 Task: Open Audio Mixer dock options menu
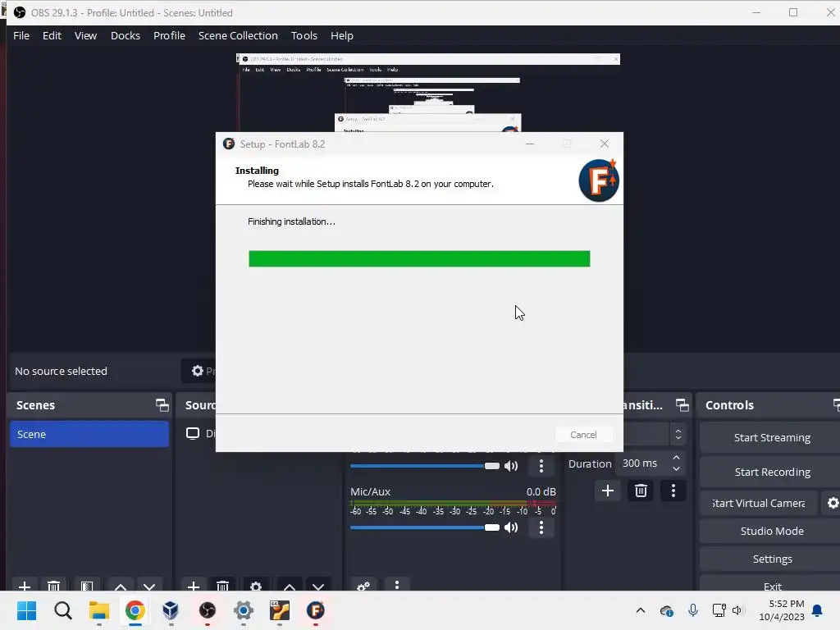click(397, 585)
